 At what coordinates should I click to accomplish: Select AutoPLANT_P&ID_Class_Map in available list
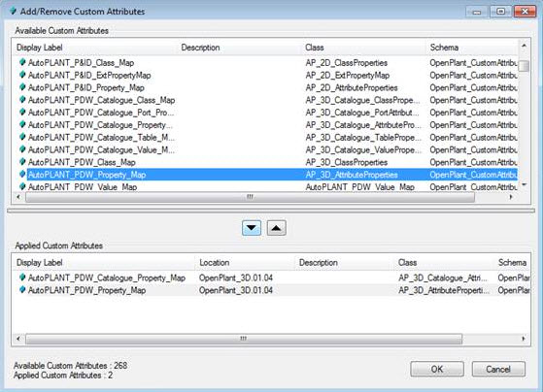81,63
